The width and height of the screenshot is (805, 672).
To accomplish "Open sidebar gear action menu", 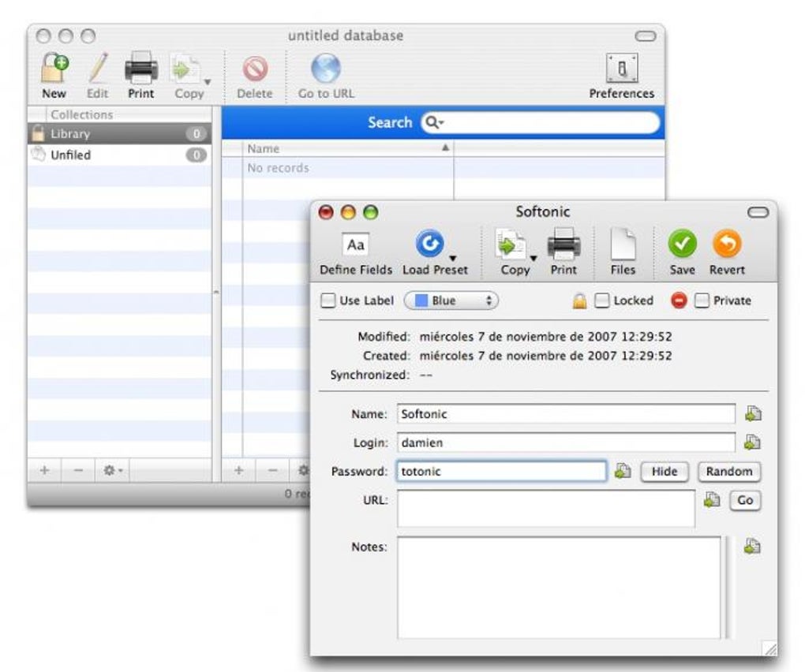I will click(x=112, y=470).
